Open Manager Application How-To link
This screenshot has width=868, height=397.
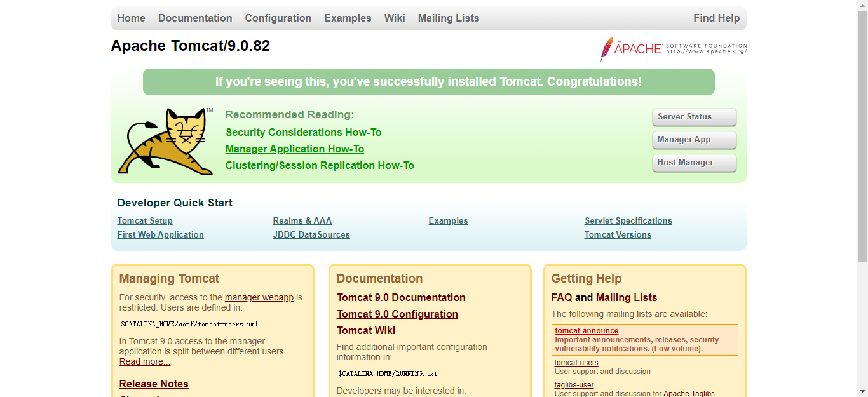point(295,149)
